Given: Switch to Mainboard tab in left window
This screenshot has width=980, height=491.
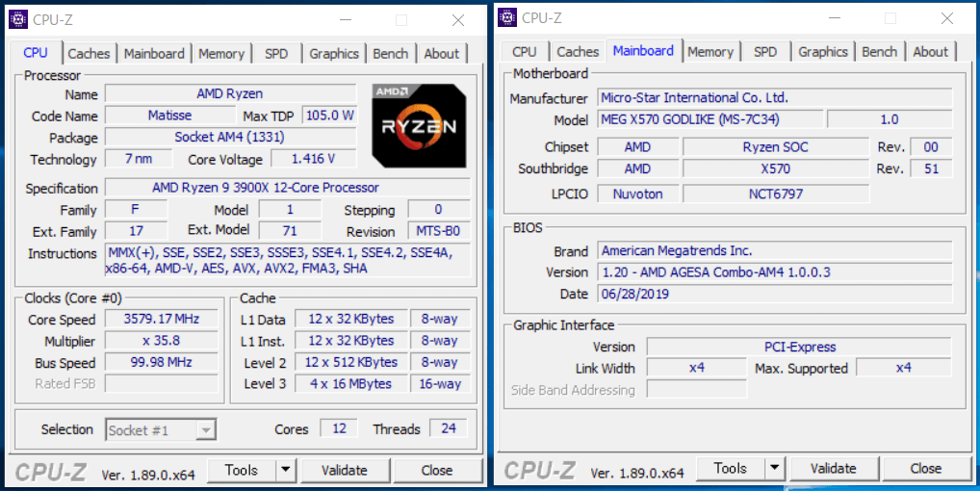Looking at the screenshot, I should [154, 54].
